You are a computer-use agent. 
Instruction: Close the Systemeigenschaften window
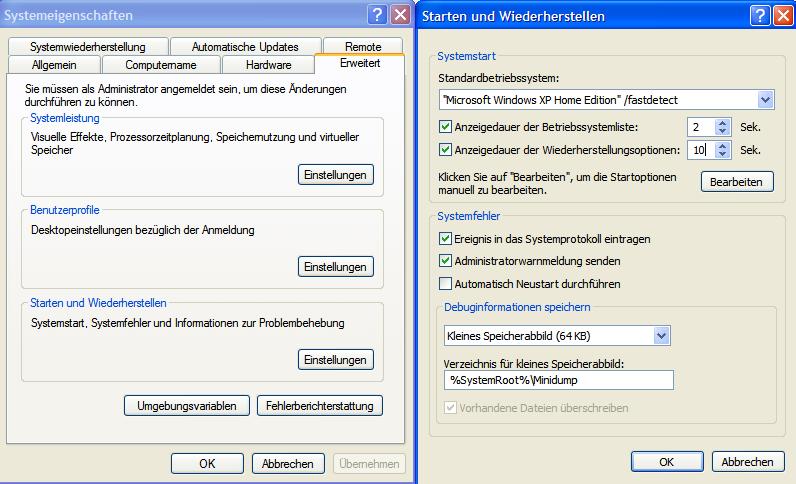401,15
